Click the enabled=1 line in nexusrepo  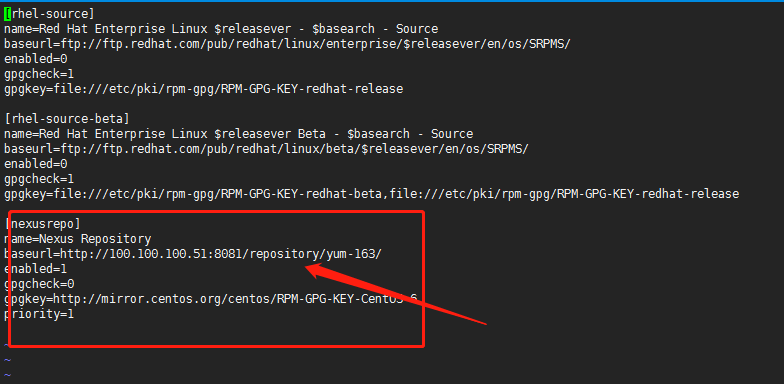pos(36,269)
